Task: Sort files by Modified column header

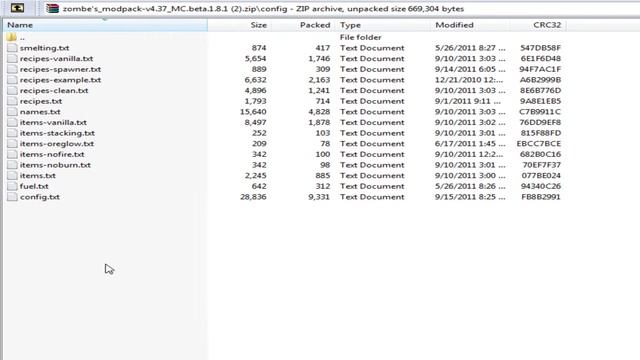Action: [470, 25]
